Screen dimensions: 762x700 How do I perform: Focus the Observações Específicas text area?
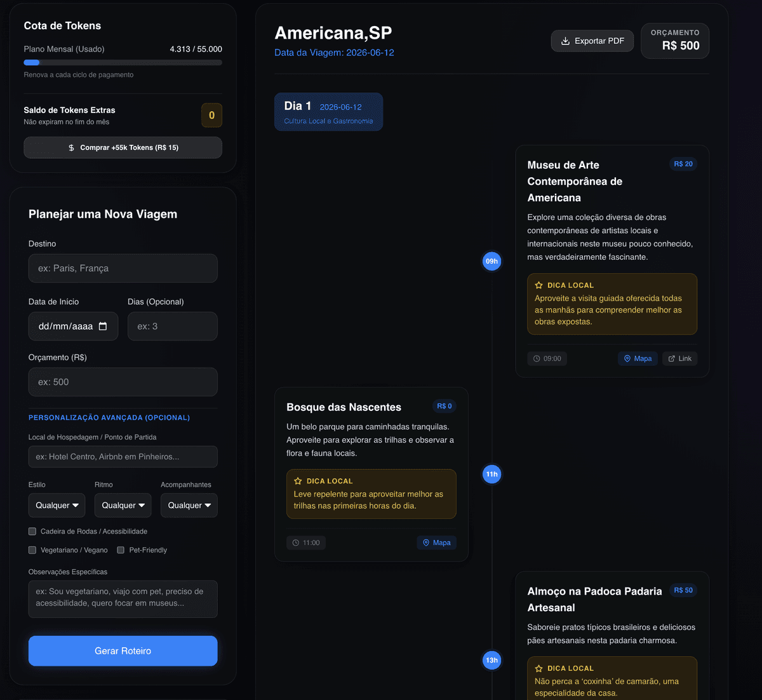123,599
